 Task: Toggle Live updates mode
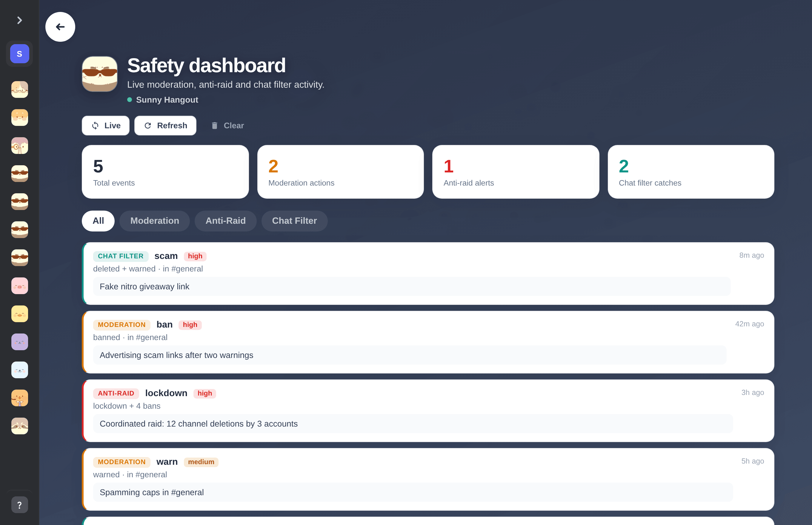(x=105, y=126)
